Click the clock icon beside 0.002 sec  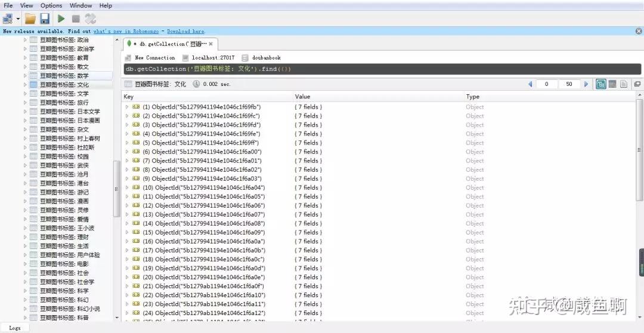point(196,84)
